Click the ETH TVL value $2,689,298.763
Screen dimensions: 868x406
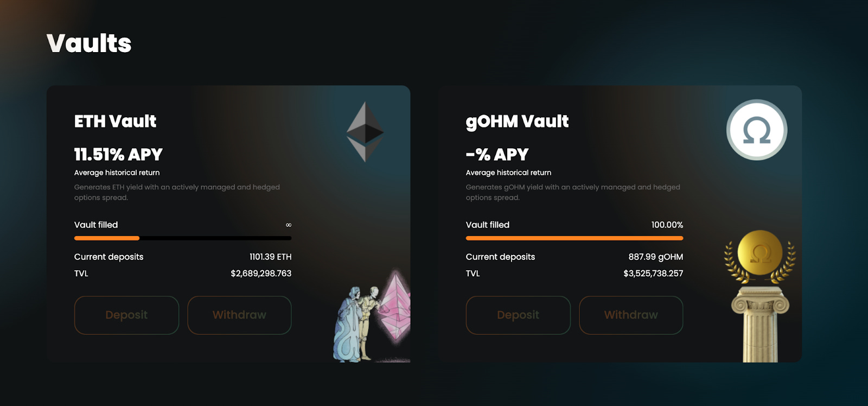tap(261, 274)
